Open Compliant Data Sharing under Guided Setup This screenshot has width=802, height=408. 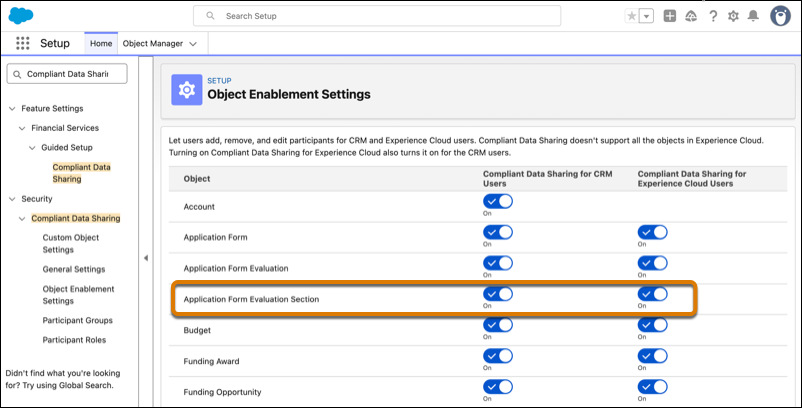click(x=81, y=173)
